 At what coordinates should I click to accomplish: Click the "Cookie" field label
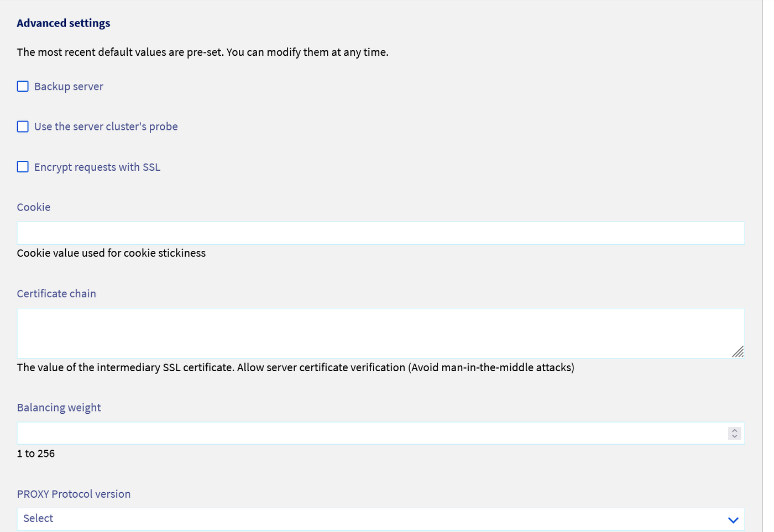34,207
